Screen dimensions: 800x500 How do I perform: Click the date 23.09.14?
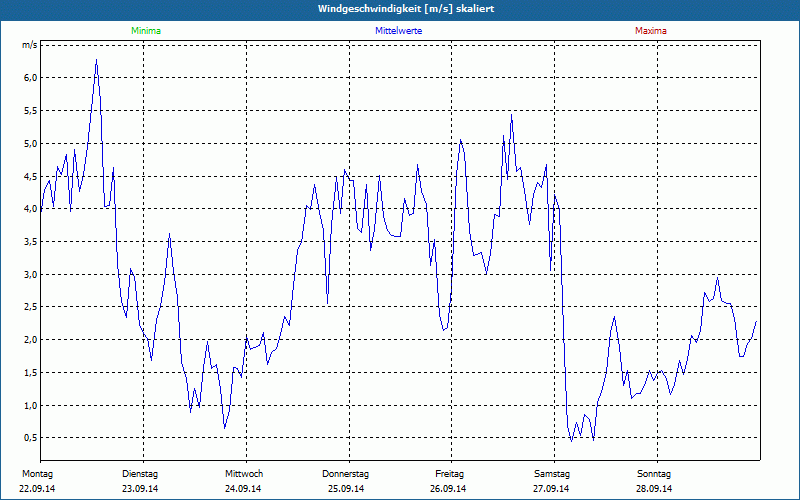[x=140, y=489]
